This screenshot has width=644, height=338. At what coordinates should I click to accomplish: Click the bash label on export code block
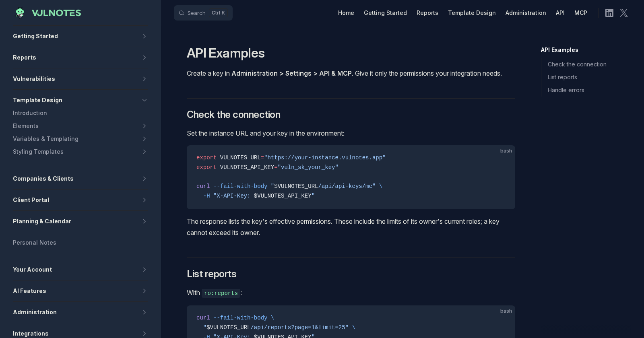tap(506, 151)
